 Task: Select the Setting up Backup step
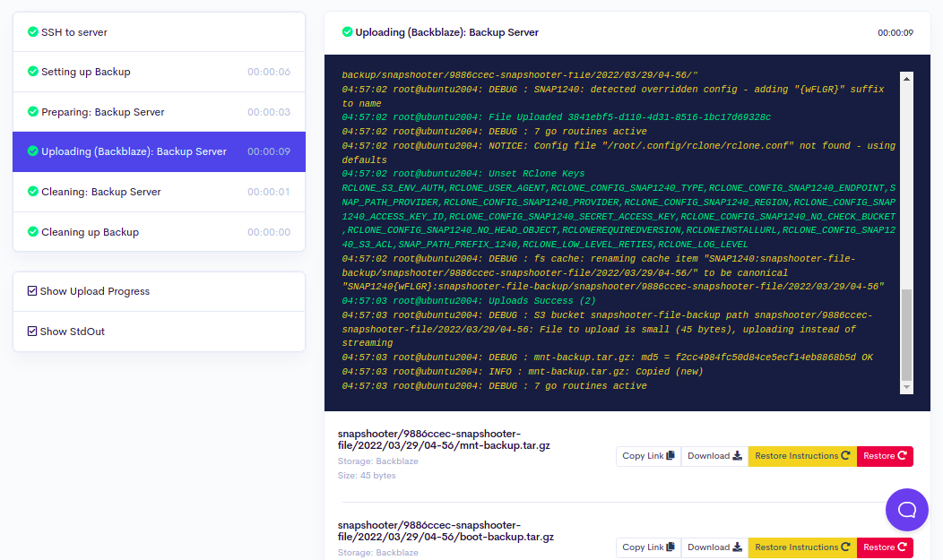tap(159, 72)
